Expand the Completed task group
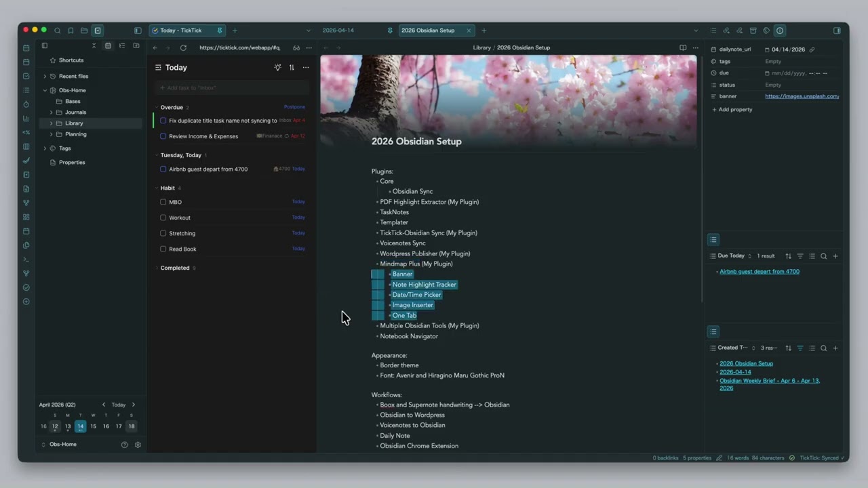868x488 pixels. pyautogui.click(x=155, y=268)
